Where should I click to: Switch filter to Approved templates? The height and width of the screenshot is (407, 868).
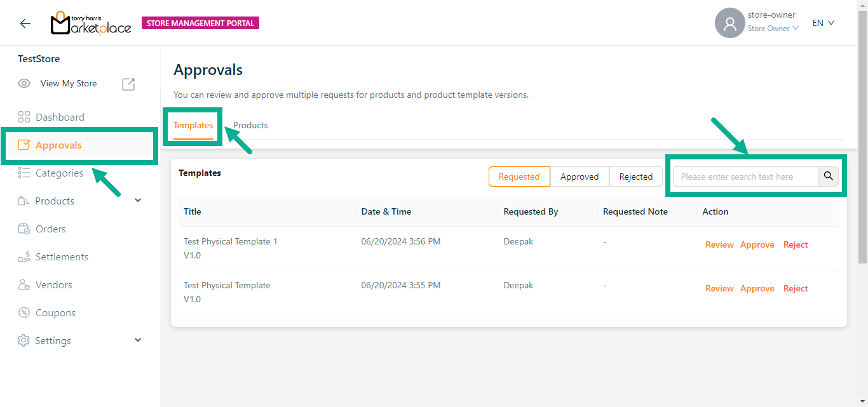tap(580, 177)
